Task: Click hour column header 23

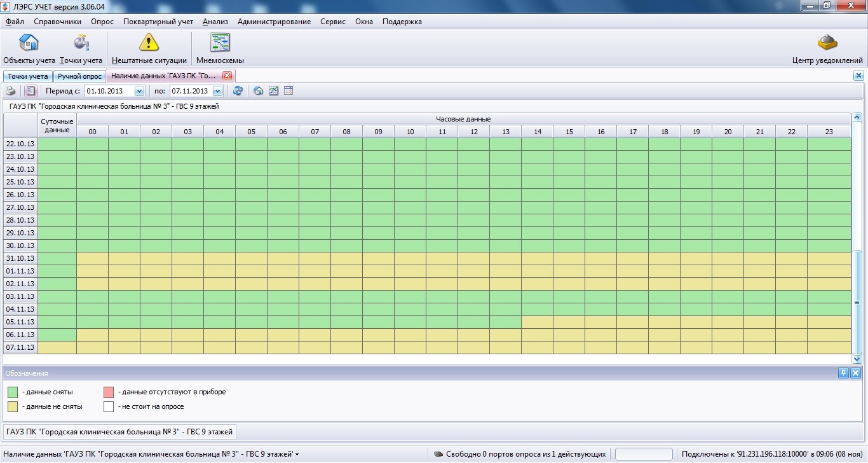Action: point(829,132)
